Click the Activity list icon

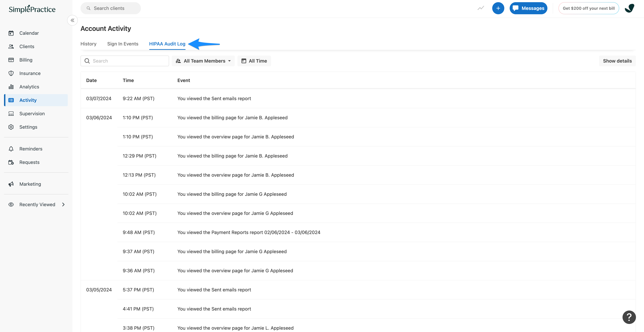(11, 100)
